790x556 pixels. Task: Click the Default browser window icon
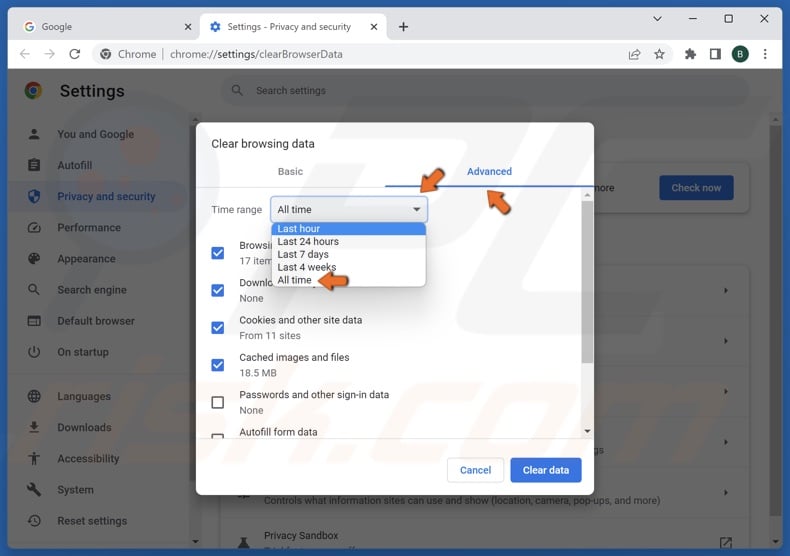34,321
